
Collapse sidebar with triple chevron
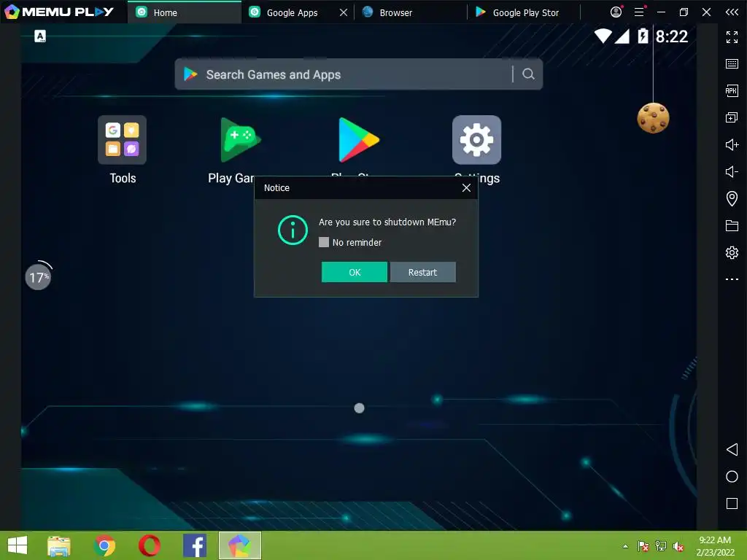click(x=732, y=12)
